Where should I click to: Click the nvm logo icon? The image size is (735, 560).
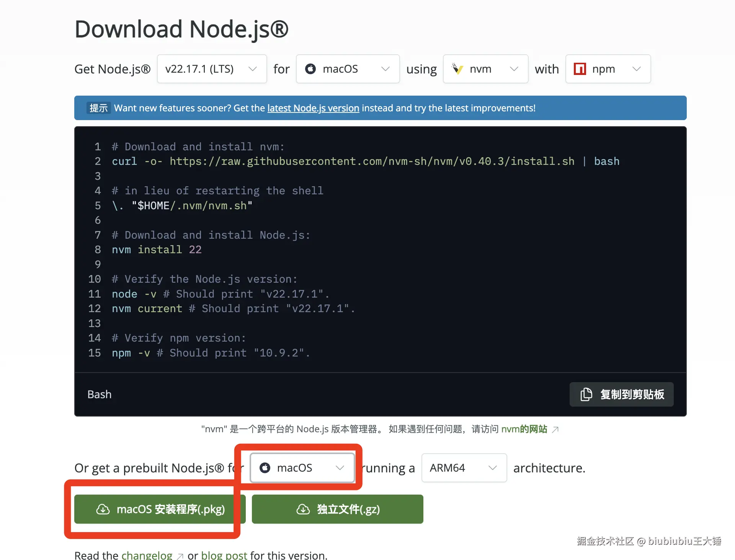(457, 69)
